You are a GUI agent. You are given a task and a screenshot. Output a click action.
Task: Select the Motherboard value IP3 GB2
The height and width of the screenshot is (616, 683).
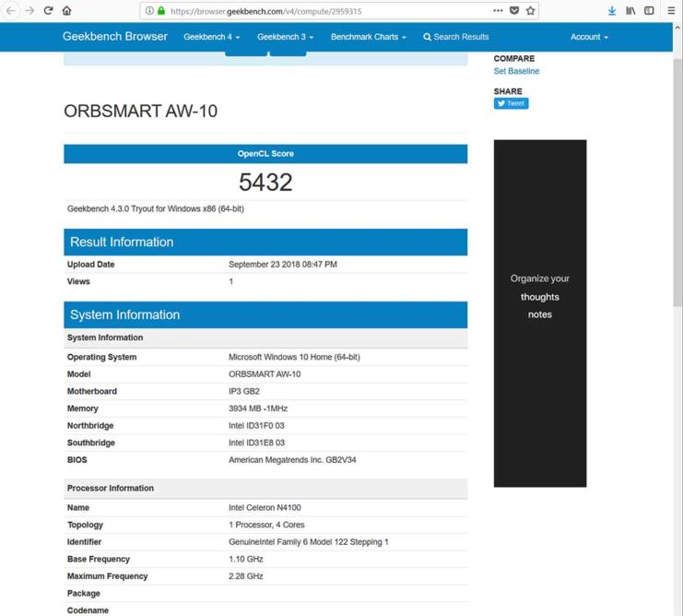[x=244, y=391]
